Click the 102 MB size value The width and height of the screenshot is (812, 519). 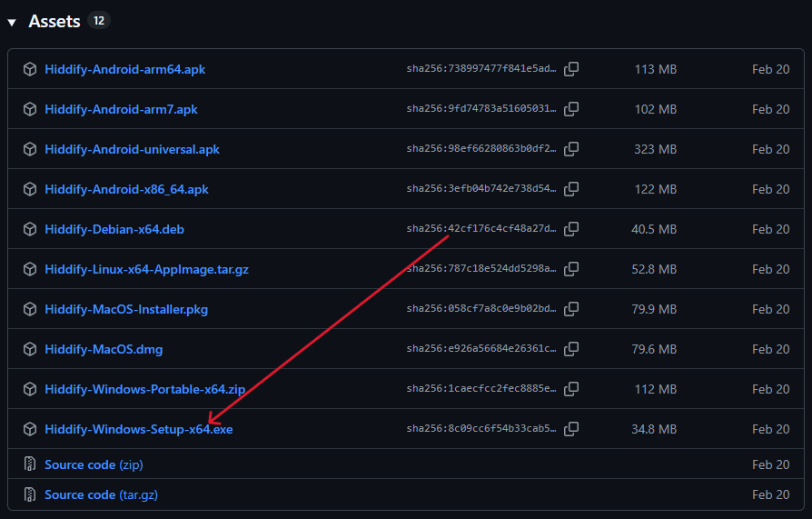pos(656,109)
